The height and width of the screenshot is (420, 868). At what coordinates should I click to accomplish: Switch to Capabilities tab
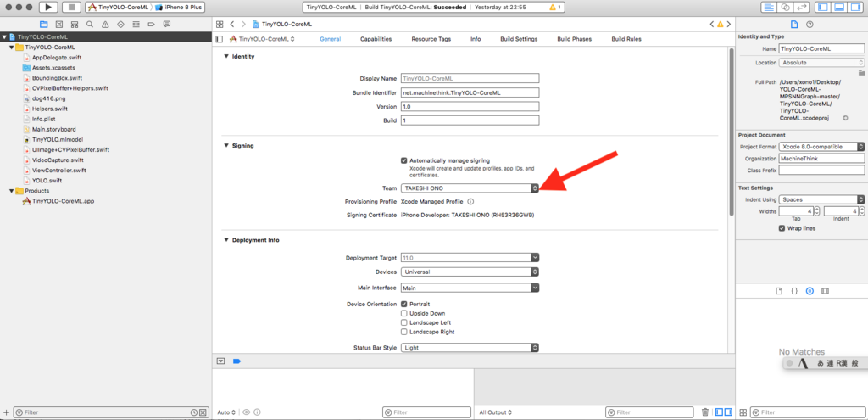(376, 39)
